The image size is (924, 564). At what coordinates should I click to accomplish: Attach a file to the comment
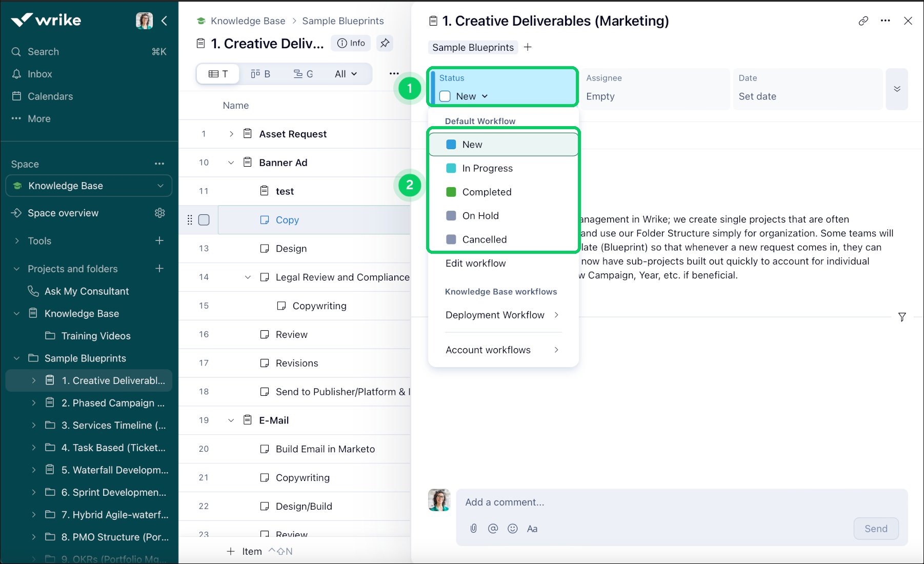point(473,529)
